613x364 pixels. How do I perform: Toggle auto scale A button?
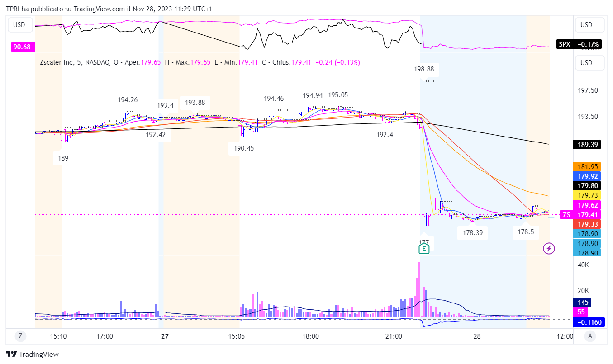589,336
